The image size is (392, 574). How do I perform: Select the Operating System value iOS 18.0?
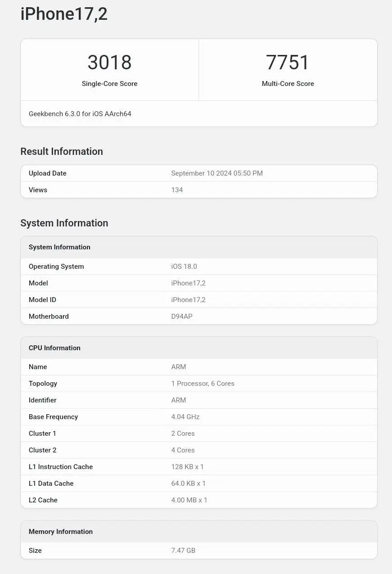184,266
